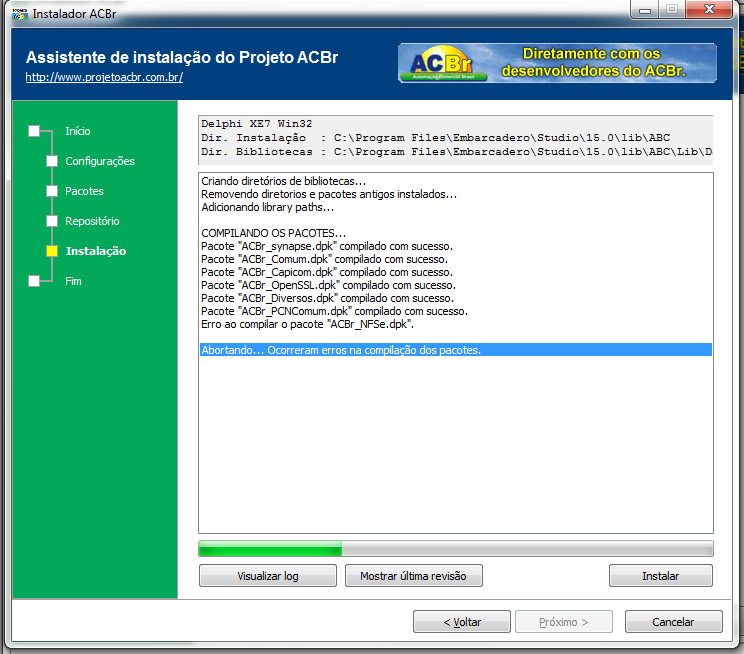The height and width of the screenshot is (654, 744).
Task: Click the white step marker beside Início
Action: (x=34, y=131)
